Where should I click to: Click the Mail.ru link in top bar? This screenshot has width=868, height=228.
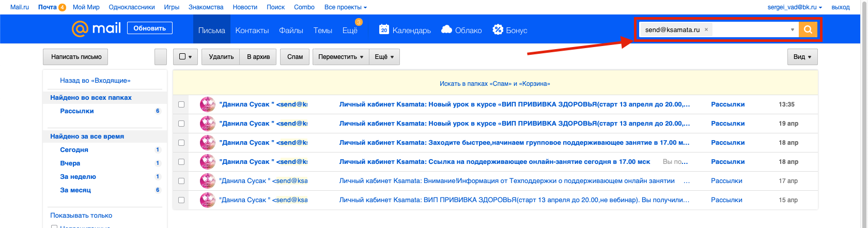coord(20,7)
